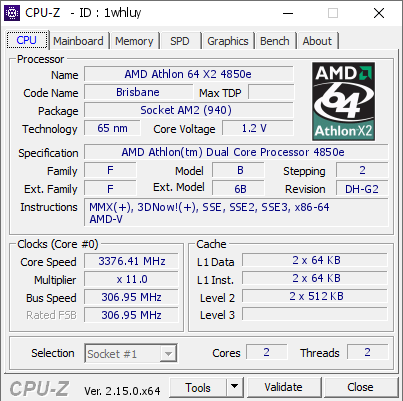Open the Bench tab
This screenshot has height=401, width=403.
click(275, 41)
